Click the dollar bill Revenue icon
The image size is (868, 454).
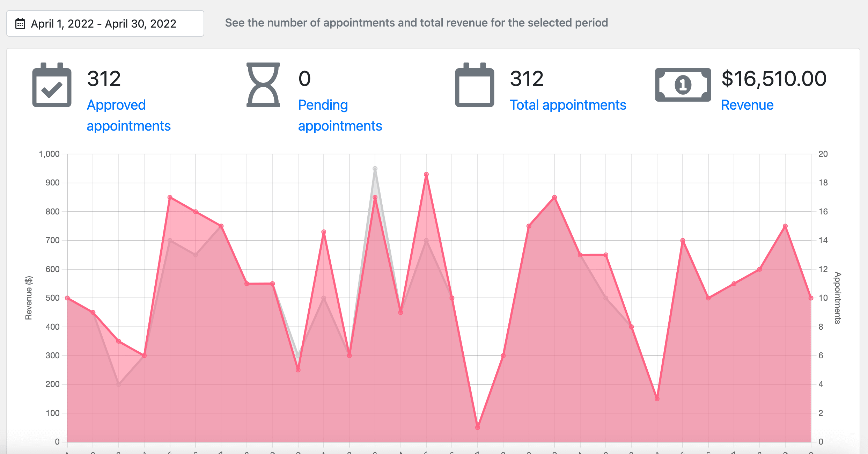(x=683, y=85)
